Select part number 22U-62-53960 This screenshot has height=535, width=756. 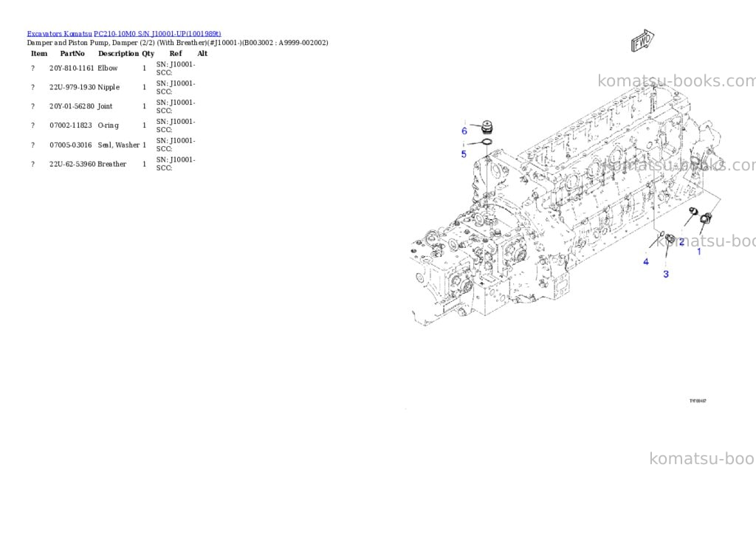click(x=72, y=165)
